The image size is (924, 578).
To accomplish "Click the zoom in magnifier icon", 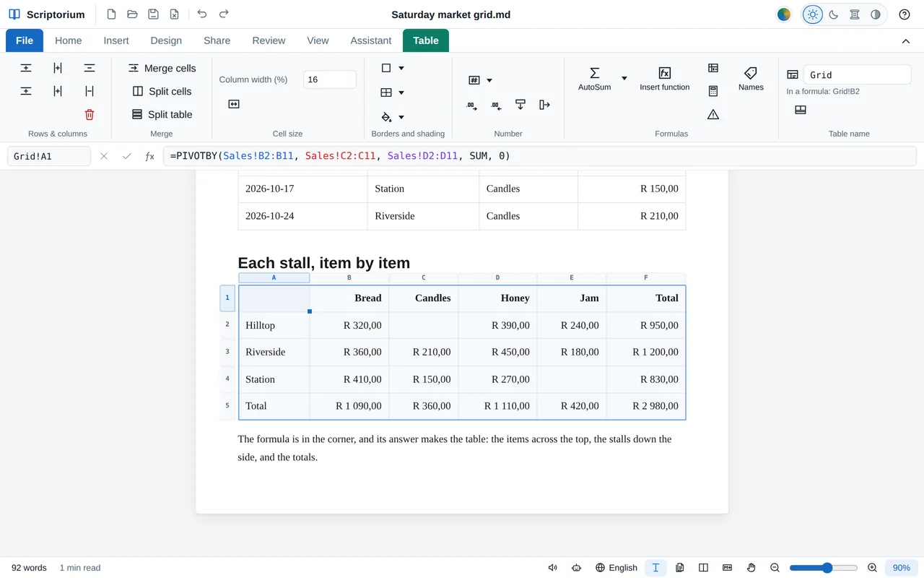I will [x=872, y=568].
